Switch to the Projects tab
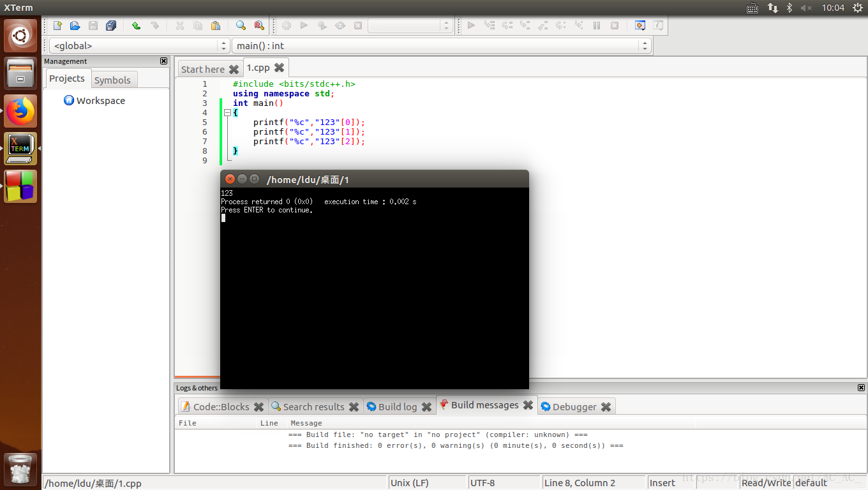Screen dimensions: 868x490 click(x=67, y=78)
